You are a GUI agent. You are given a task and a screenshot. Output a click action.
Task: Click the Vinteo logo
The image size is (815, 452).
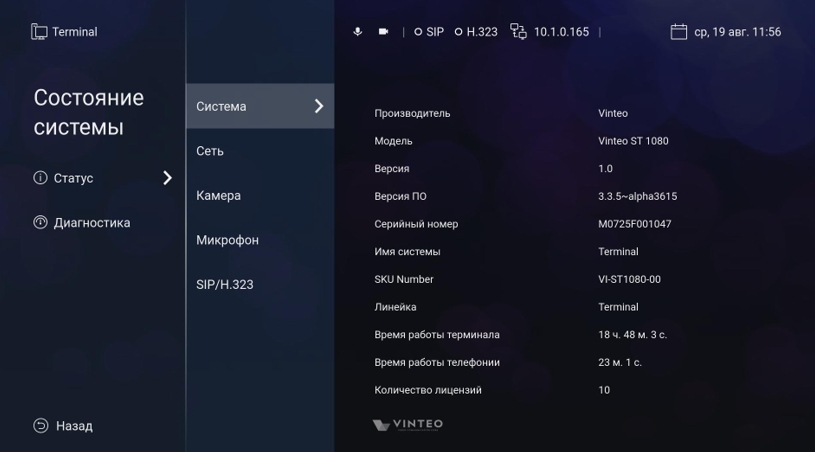point(408,425)
